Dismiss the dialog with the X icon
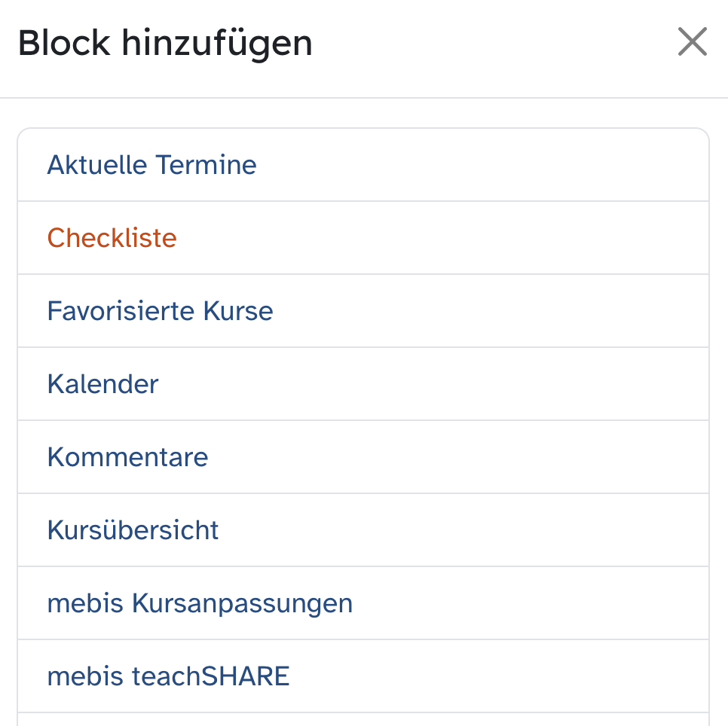Screen dimensions: 728x726 pos(692,42)
